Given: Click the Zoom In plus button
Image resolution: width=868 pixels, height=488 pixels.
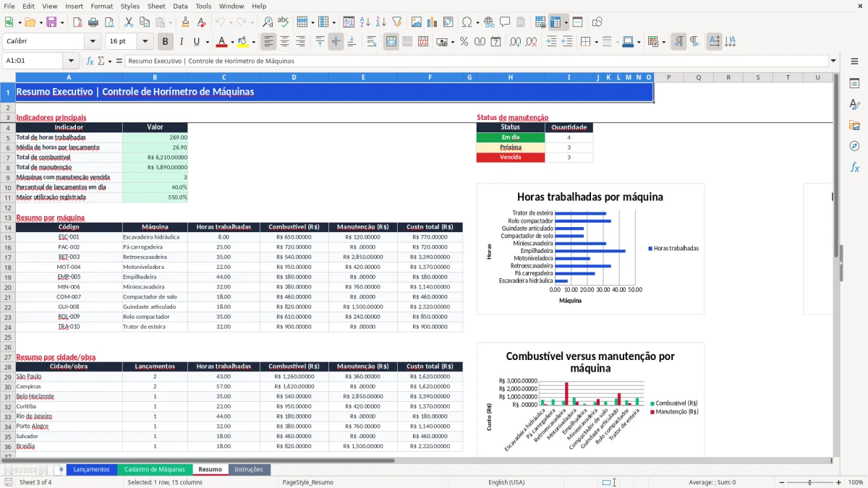Looking at the screenshot, I should point(838,482).
